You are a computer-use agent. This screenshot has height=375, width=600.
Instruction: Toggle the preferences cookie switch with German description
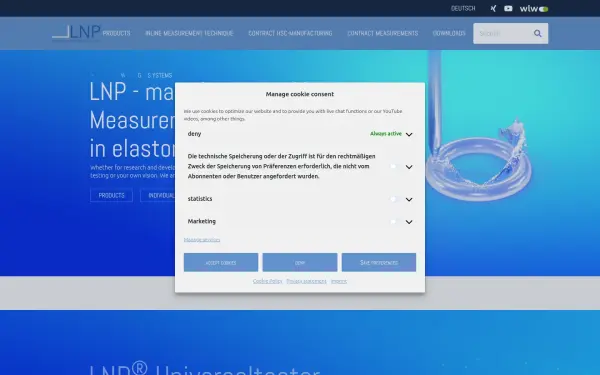pyautogui.click(x=395, y=166)
